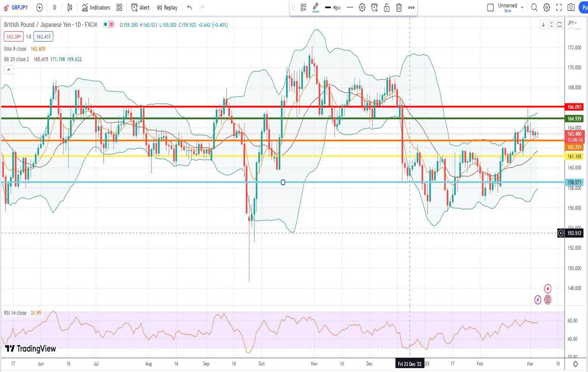Open the candlestick chart style selector
Screen dimensions: 588x372
pyautogui.click(x=70, y=8)
